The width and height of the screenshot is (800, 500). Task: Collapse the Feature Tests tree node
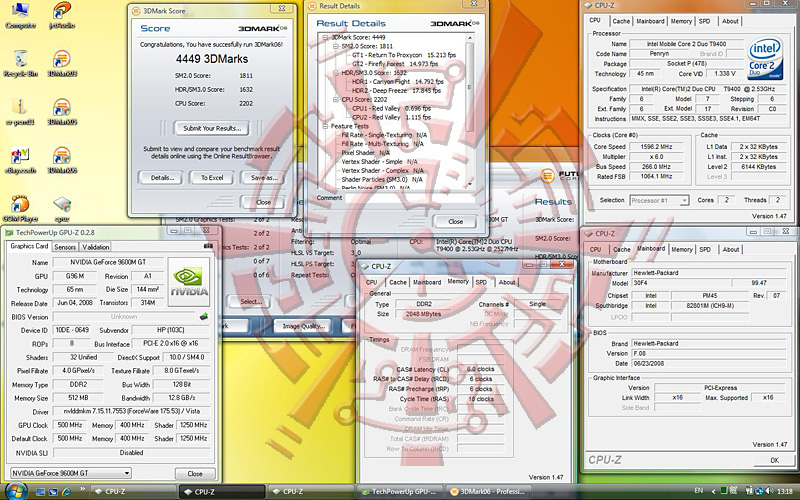tap(326, 126)
